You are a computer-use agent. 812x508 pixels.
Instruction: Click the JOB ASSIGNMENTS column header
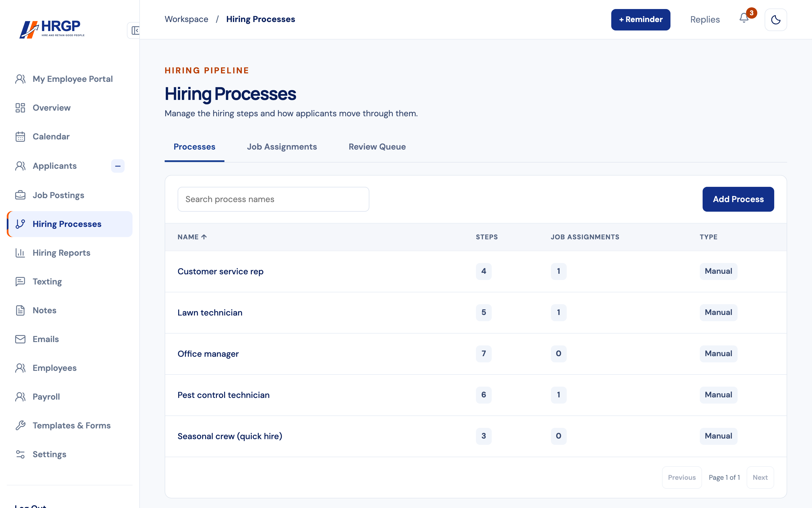click(x=585, y=237)
